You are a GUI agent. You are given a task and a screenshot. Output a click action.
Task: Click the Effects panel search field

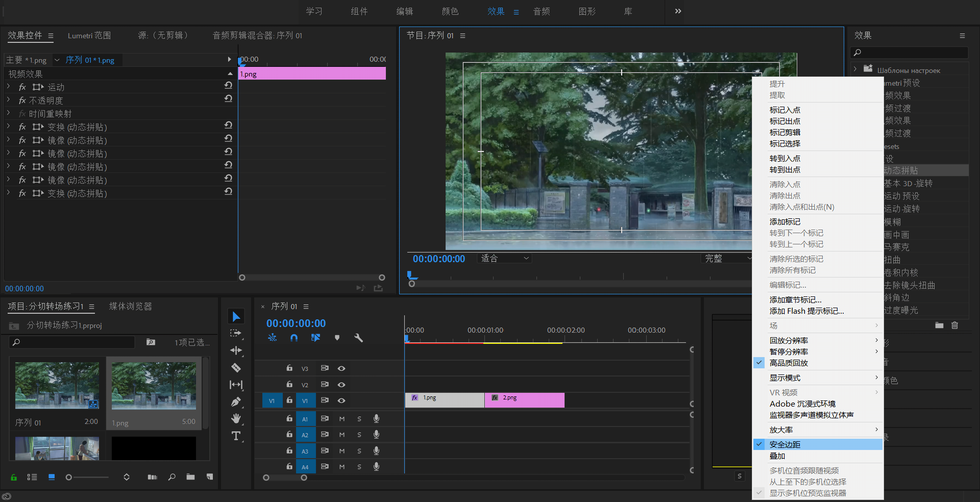tap(909, 53)
